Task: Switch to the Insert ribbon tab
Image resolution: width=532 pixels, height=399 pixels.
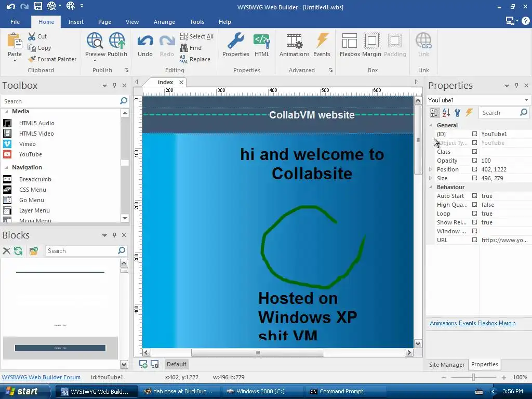Action: tap(76, 22)
